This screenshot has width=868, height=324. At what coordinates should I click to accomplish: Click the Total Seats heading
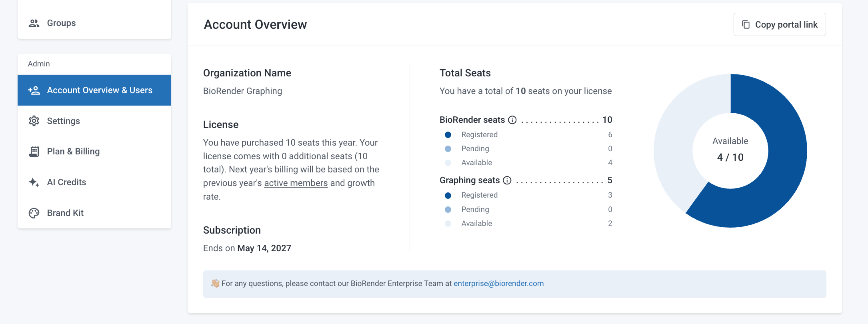click(465, 73)
